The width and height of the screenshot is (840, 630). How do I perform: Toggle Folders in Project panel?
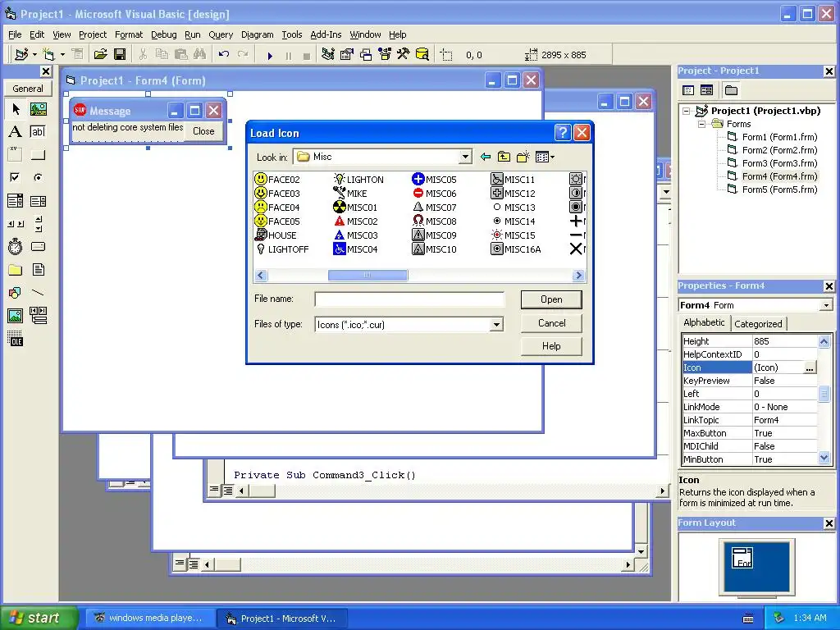[731, 90]
